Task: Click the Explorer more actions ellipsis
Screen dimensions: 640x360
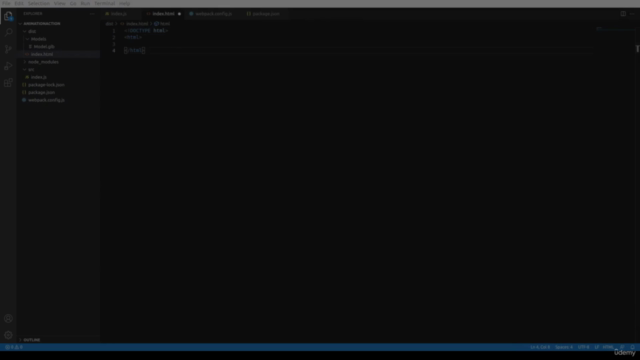Action: tap(92, 14)
